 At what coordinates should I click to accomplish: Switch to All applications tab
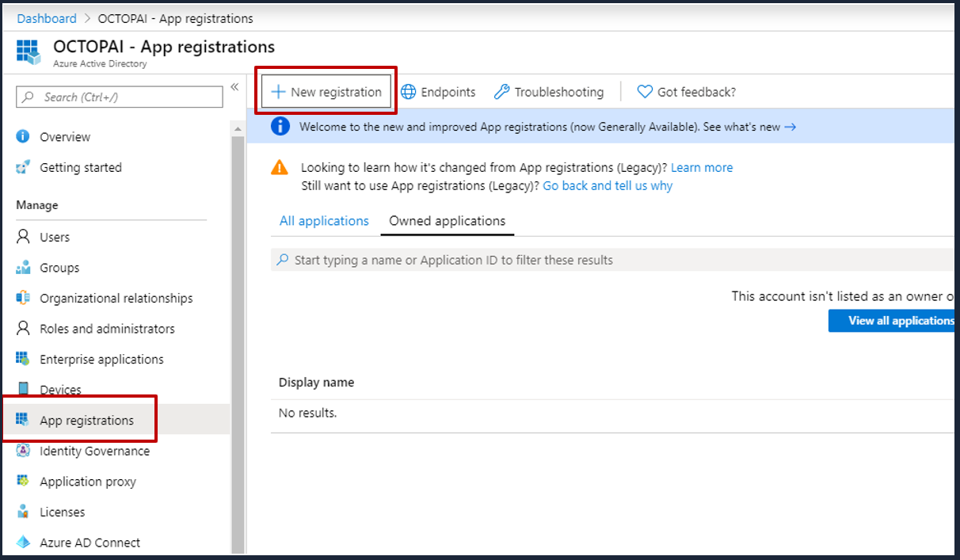324,221
